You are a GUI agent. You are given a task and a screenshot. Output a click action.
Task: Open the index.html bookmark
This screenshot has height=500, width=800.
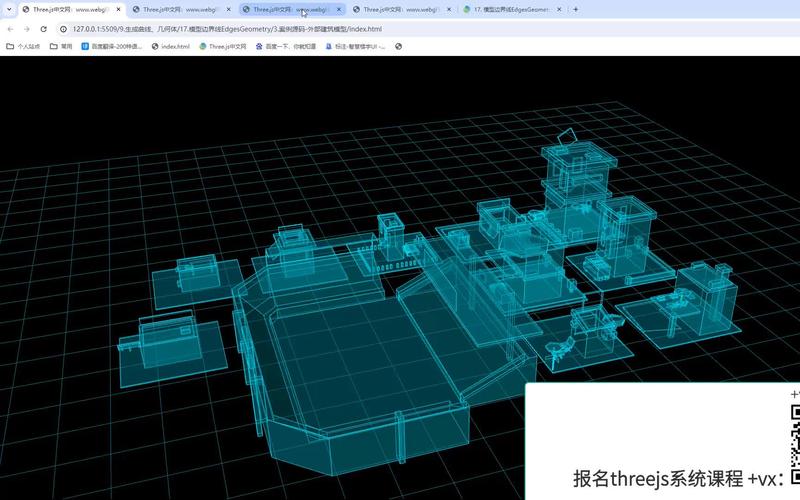pos(170,46)
